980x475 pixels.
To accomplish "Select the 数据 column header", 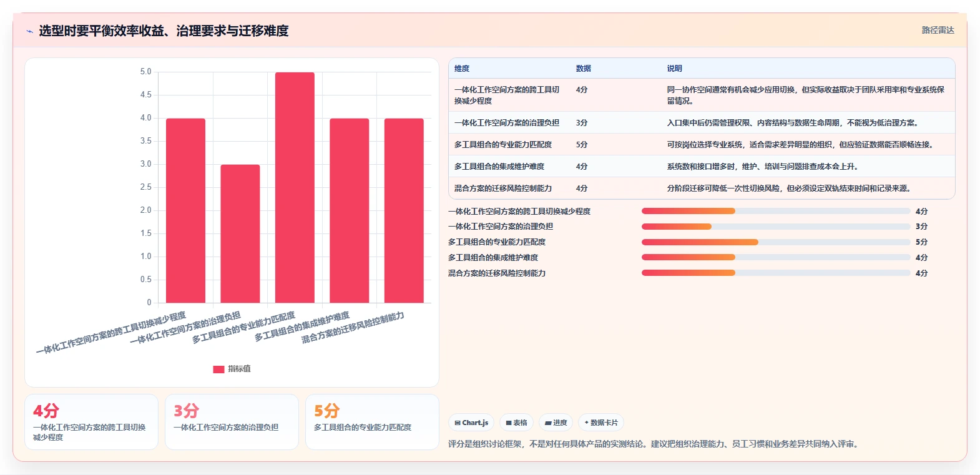I will point(584,69).
